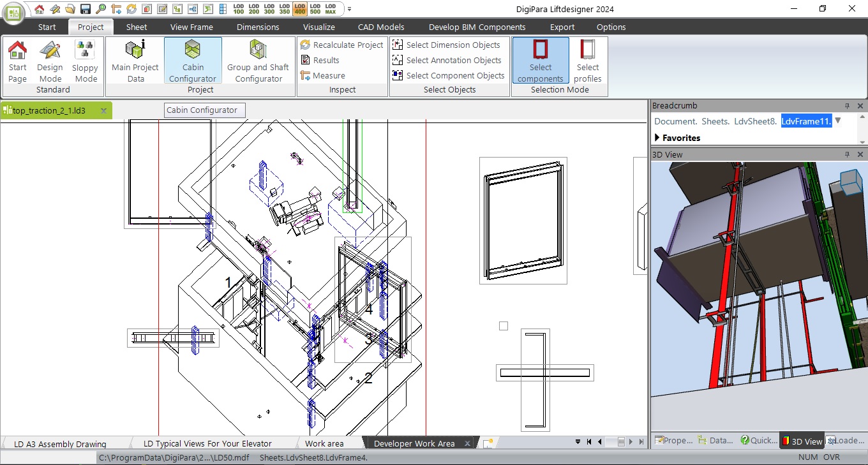Viewport: 868px width, 465px height.
Task: Click the orange refresh icon in quick toolbar
Action: (131, 9)
